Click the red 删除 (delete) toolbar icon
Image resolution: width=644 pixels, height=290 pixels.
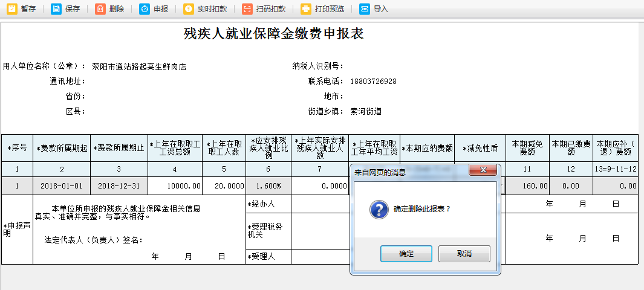click(100, 9)
